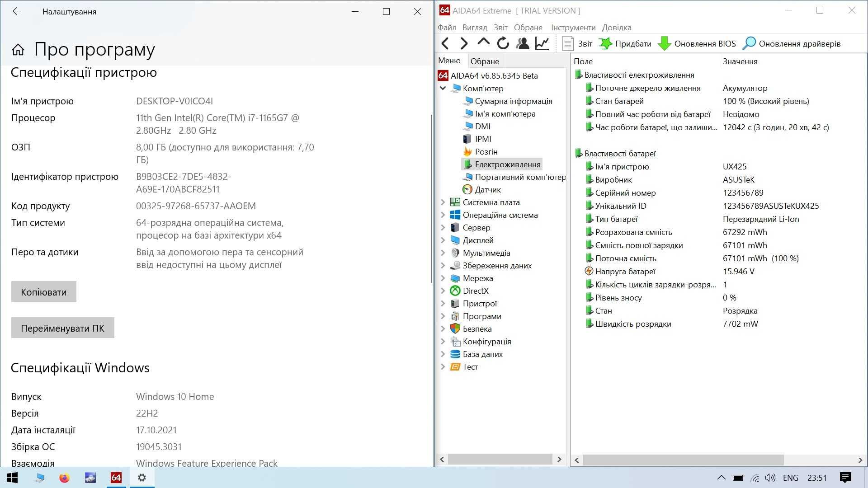This screenshot has height=488, width=868.
Task: Open the AIDA64 performance graph icon
Action: [x=542, y=43]
